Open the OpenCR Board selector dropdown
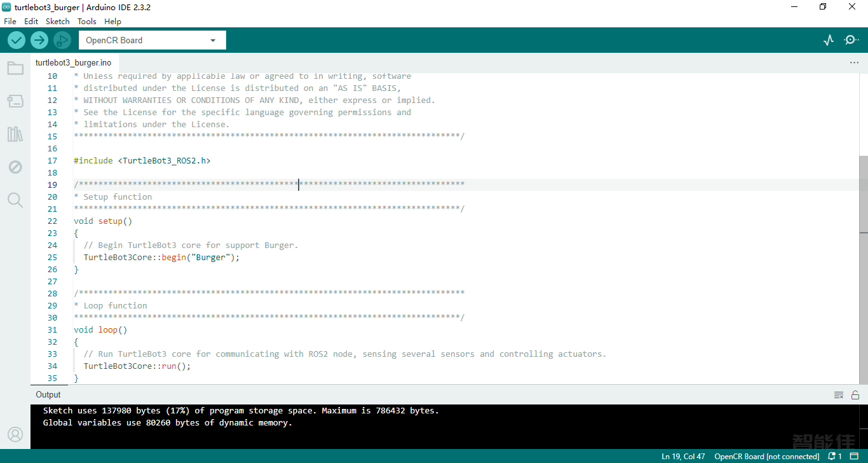Viewport: 868px width, 463px height. [x=152, y=39]
